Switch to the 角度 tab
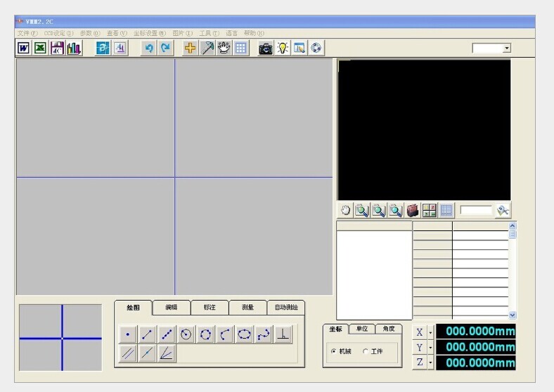 click(389, 329)
